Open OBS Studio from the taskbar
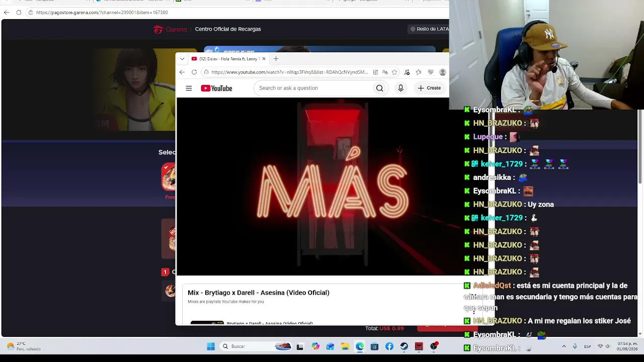Viewport: 644px width, 362px height. (x=434, y=346)
